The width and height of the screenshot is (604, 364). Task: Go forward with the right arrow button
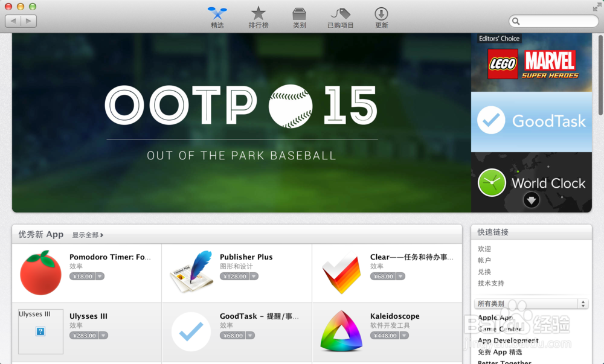click(29, 21)
